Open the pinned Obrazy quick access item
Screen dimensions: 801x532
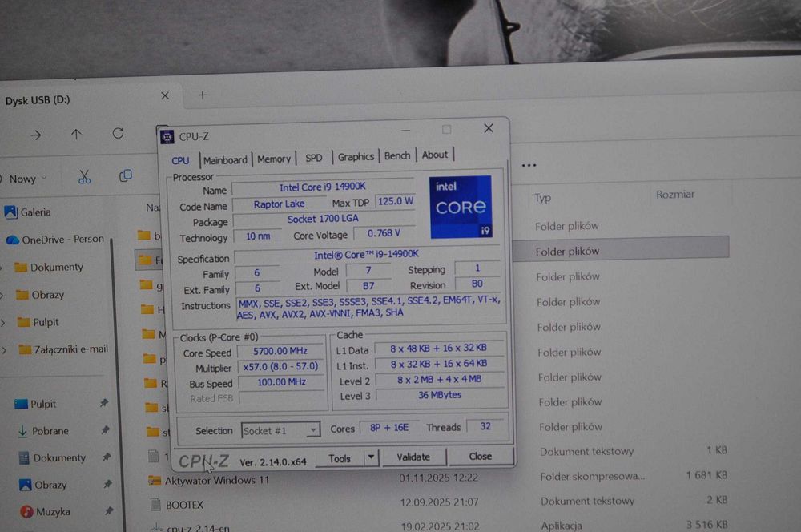click(x=43, y=485)
